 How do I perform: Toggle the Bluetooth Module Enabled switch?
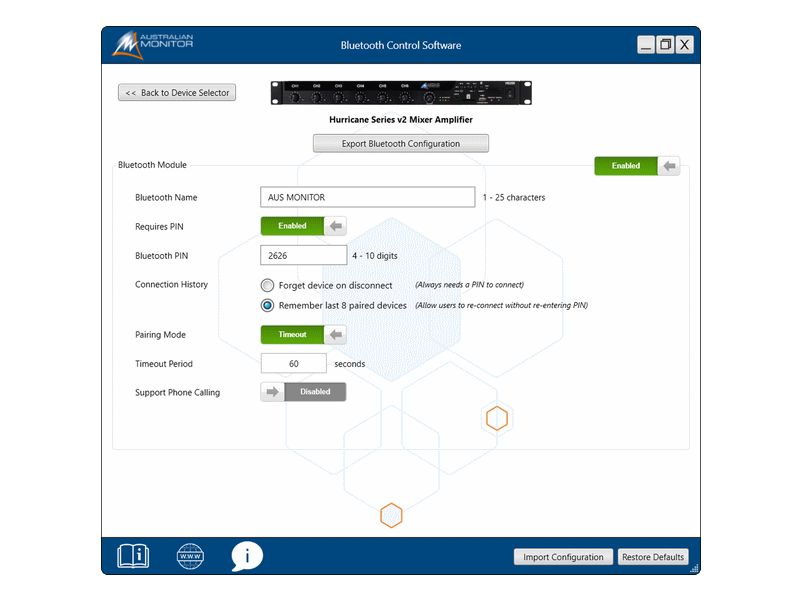[x=637, y=166]
